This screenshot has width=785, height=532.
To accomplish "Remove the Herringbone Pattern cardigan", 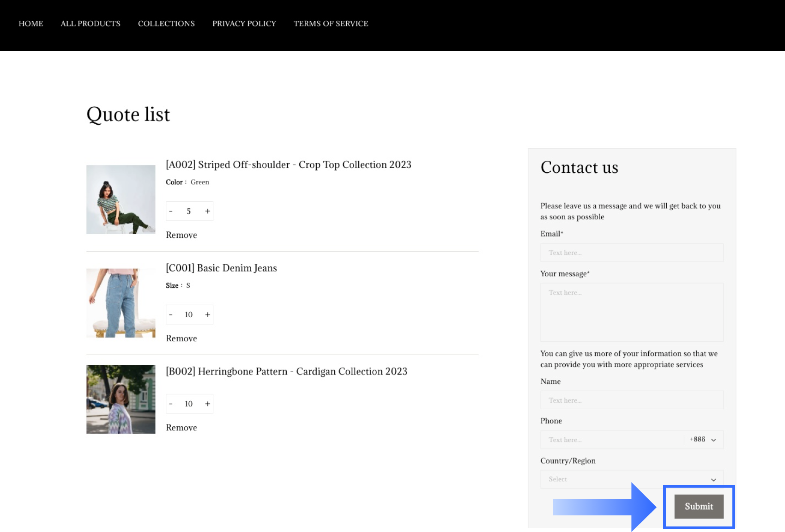I will point(181,428).
